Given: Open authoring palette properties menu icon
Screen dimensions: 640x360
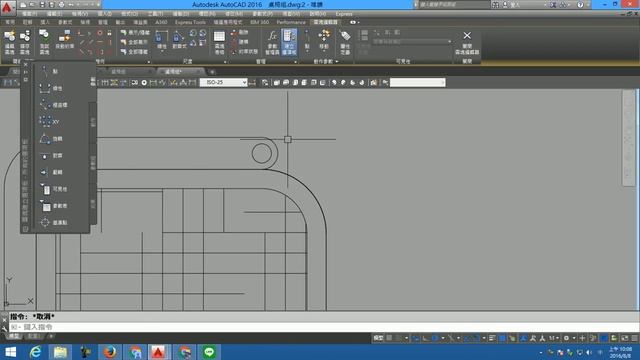Looking at the screenshot, I should point(26,80).
